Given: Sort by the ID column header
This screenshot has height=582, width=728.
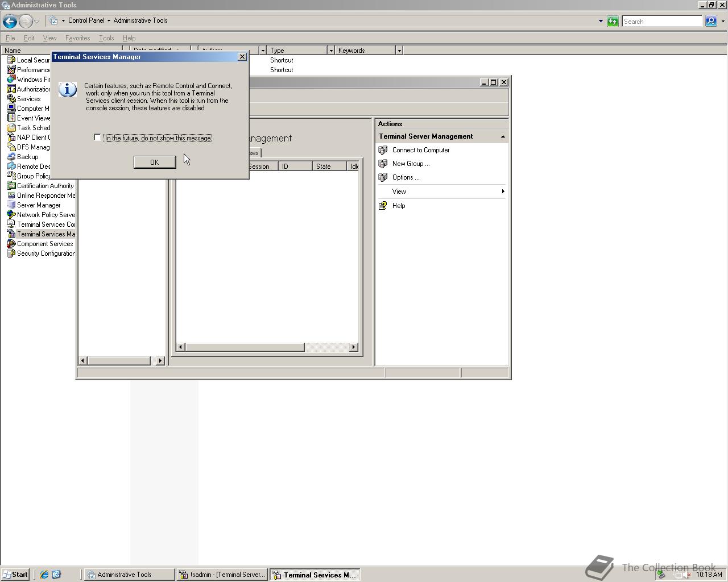Looking at the screenshot, I should [295, 167].
